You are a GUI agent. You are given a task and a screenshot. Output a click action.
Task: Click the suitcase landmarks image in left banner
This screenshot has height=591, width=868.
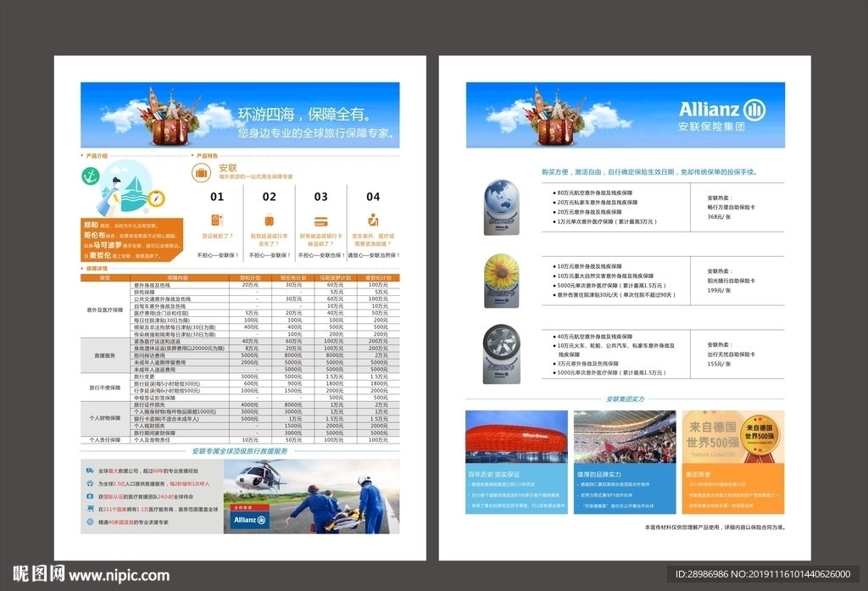tap(170, 117)
